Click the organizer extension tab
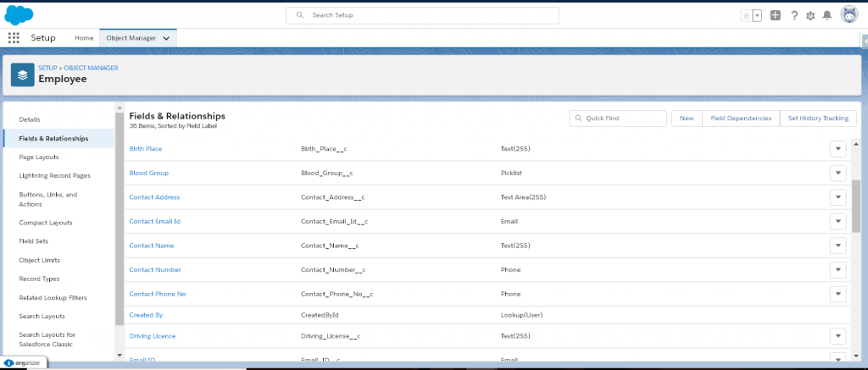This screenshot has width=868, height=370. pos(23,363)
